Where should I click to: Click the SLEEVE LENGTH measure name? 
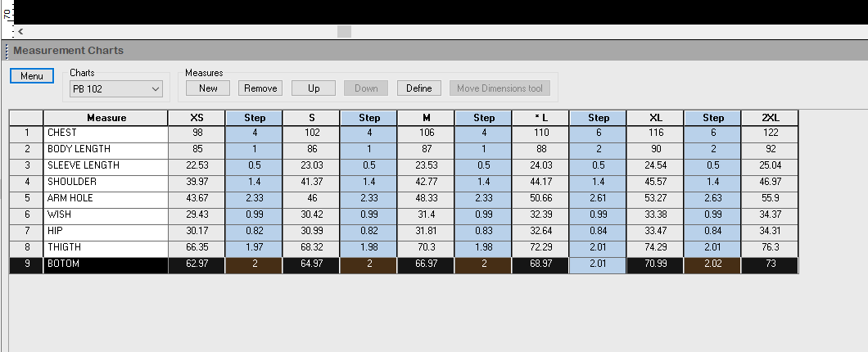click(105, 166)
